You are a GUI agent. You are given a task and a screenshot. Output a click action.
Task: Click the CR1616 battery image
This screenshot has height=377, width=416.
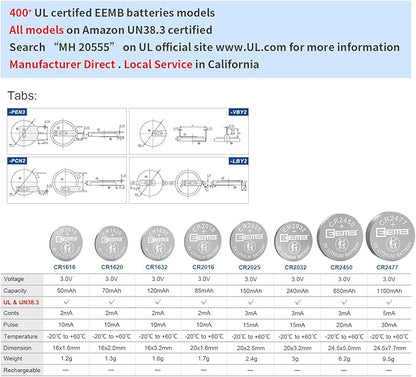click(66, 243)
